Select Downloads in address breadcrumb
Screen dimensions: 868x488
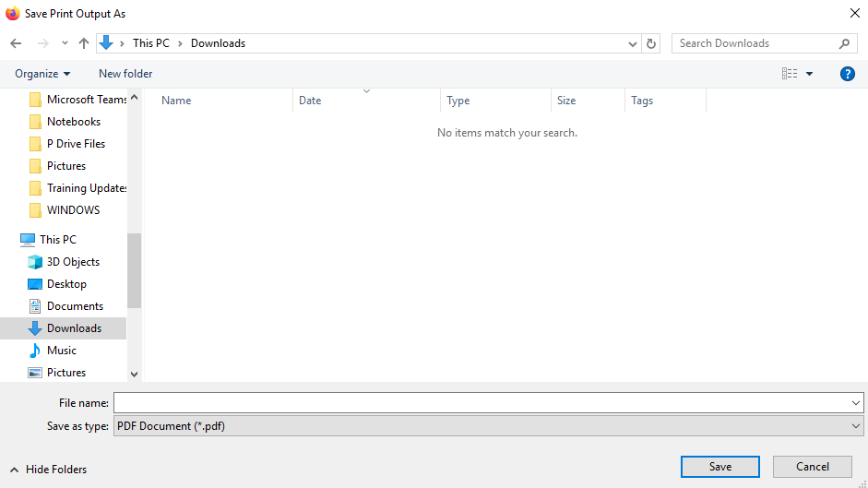(218, 43)
